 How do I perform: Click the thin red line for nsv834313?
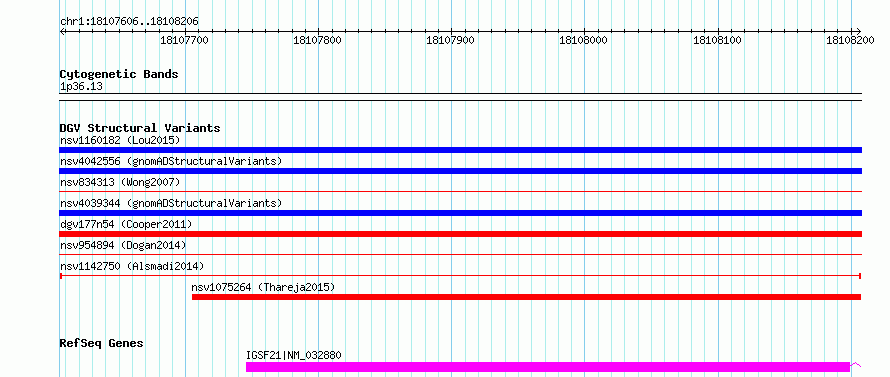pos(460,192)
